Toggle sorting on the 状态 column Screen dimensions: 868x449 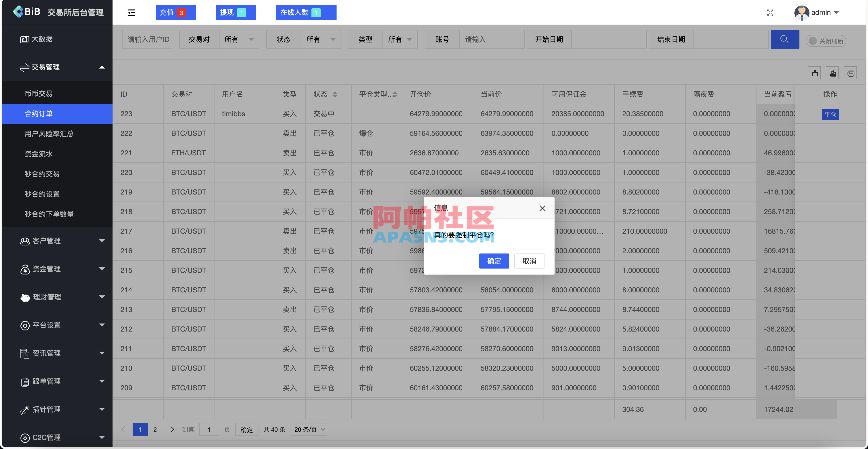[335, 94]
